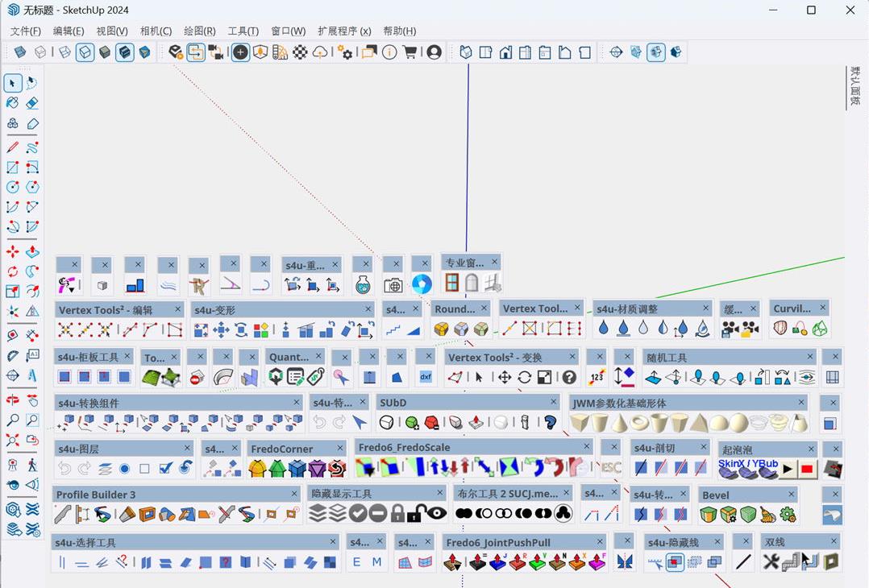Choose the Walk tool
This screenshot has width=869, height=588.
point(32,465)
